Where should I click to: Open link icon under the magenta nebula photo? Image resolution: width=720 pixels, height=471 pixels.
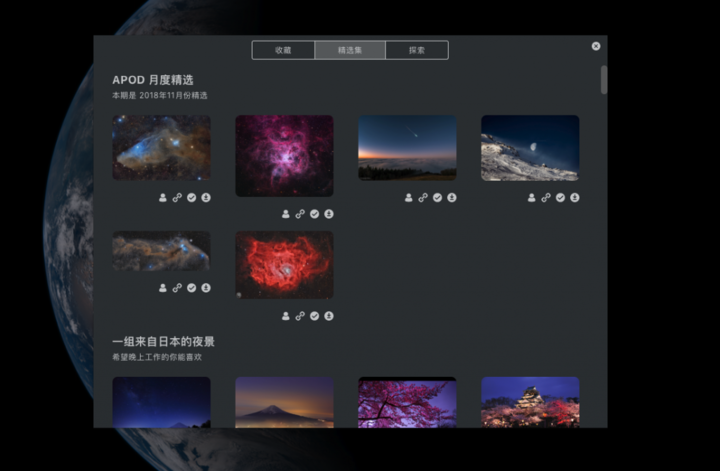[300, 214]
